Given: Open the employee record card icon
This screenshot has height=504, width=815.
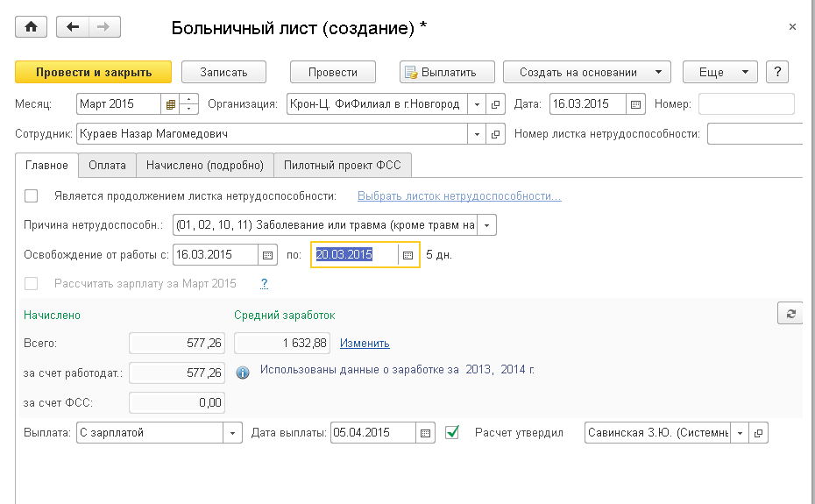Looking at the screenshot, I should 496,135.
